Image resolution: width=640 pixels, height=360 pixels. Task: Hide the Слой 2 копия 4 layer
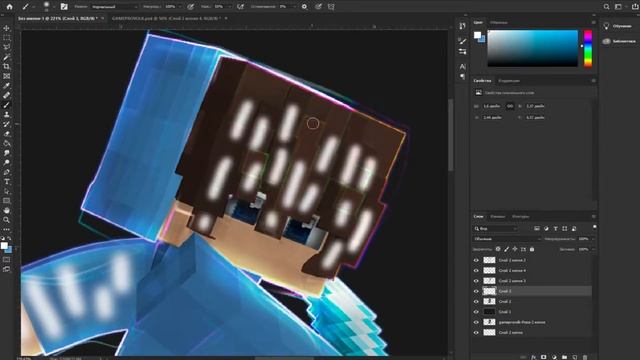pyautogui.click(x=476, y=270)
